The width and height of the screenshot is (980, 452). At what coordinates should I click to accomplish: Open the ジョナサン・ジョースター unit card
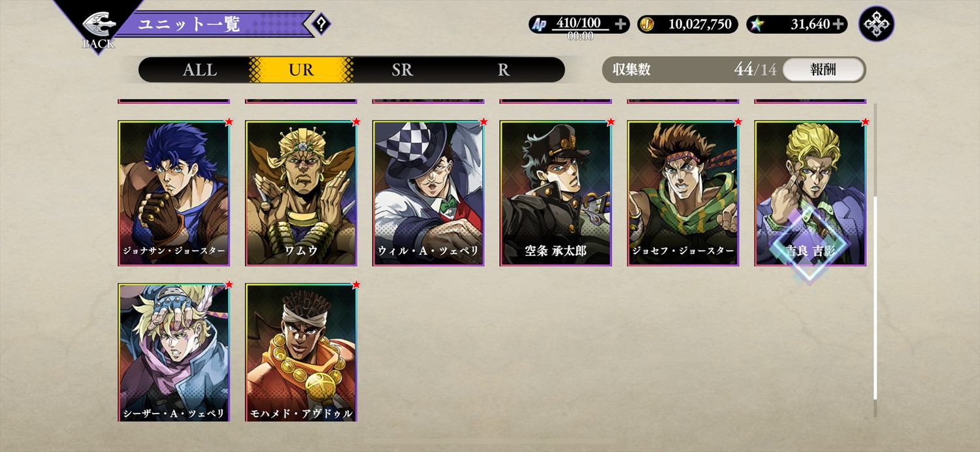click(174, 193)
